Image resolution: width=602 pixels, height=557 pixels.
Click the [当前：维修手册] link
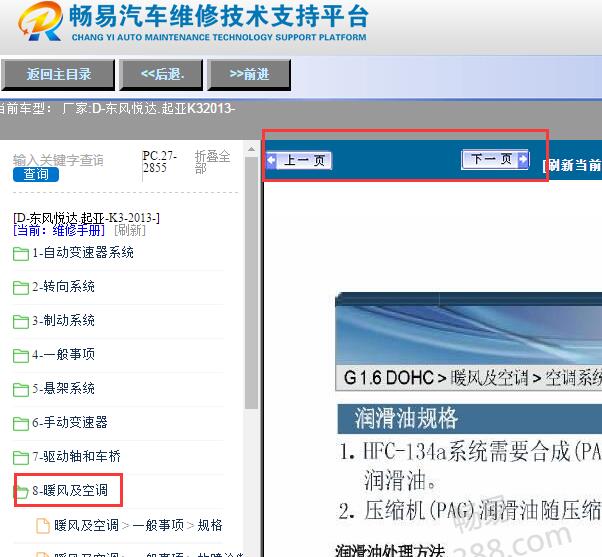click(59, 230)
